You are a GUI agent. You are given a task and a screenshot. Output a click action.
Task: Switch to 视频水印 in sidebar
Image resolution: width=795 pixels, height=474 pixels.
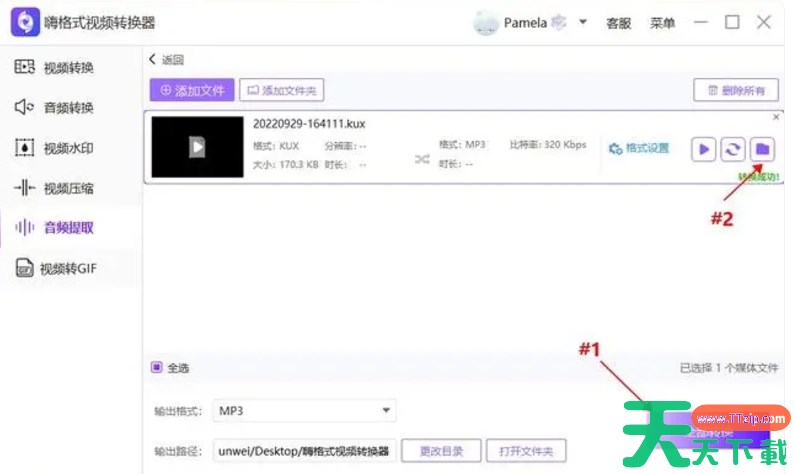click(54, 148)
